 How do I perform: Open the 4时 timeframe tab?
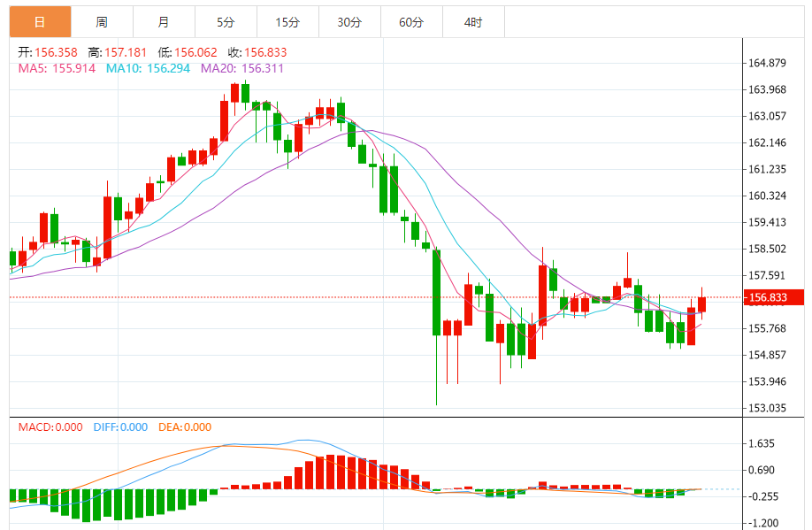[473, 22]
